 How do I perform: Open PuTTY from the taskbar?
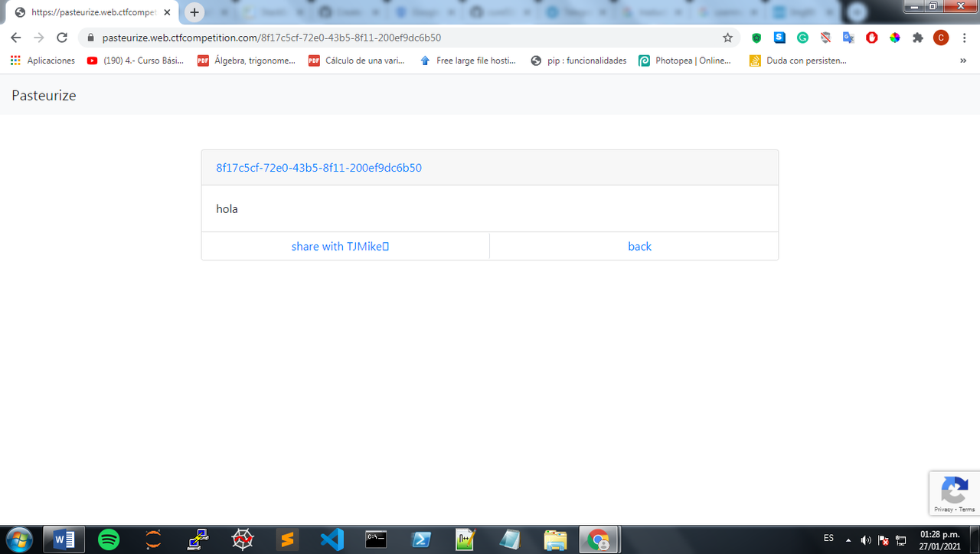(x=198, y=539)
